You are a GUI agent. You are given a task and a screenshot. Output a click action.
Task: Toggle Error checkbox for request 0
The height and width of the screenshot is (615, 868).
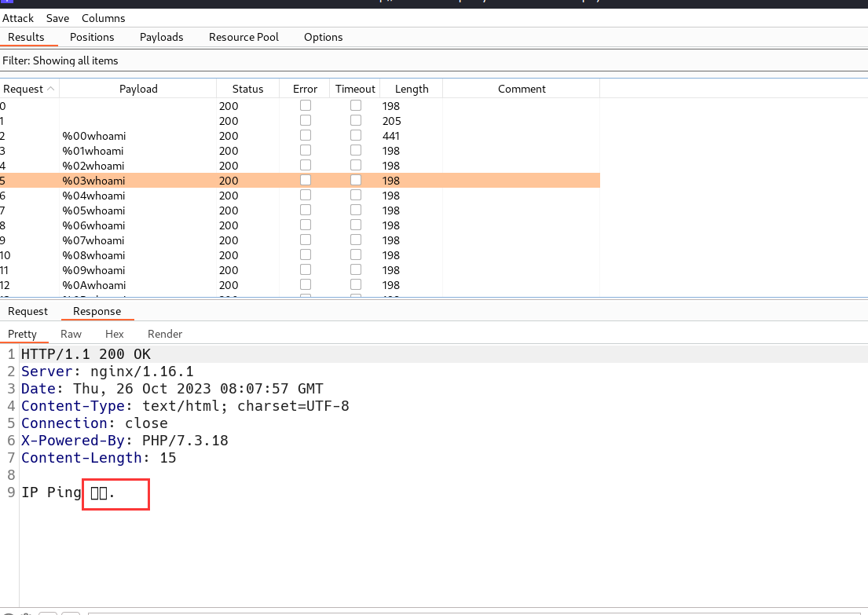pos(306,105)
